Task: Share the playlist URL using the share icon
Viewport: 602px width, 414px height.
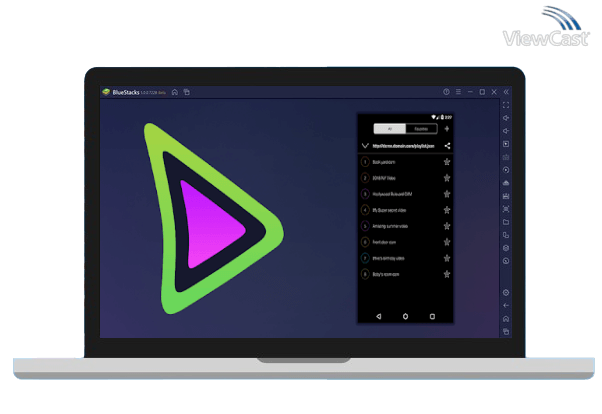Action: tap(447, 146)
